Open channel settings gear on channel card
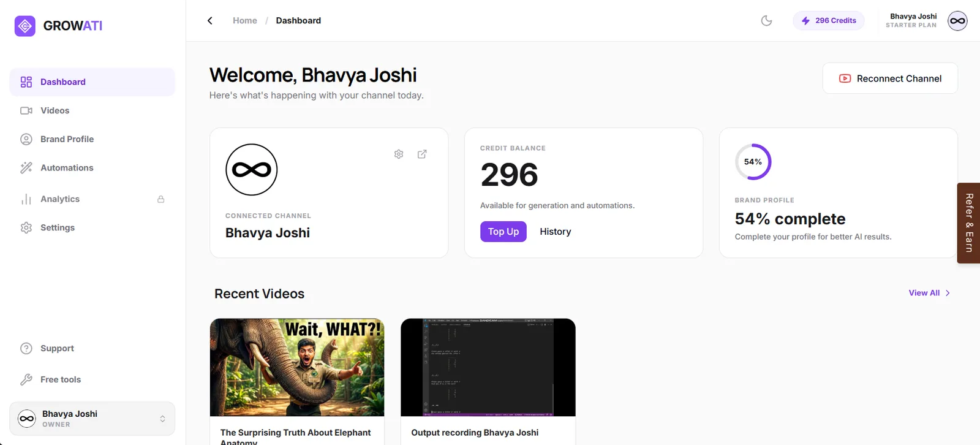Viewport: 980px width, 445px height. click(x=399, y=154)
